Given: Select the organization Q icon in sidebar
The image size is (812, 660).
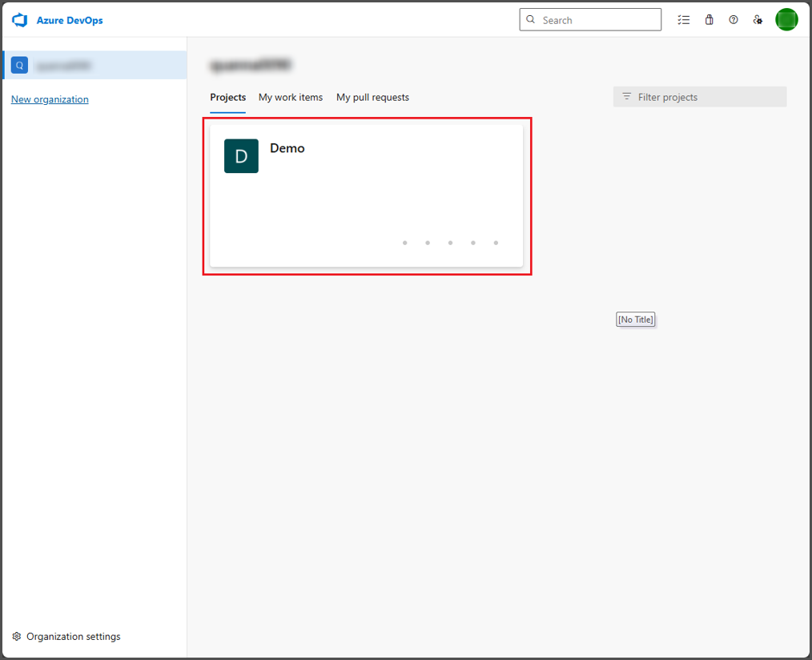Looking at the screenshot, I should pos(20,65).
